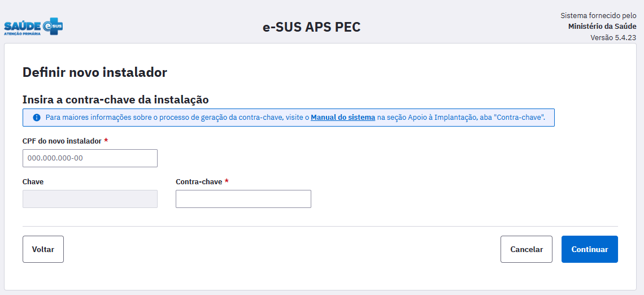Click the info banner text about contra-chave generation
644x295 pixels.
(176, 118)
